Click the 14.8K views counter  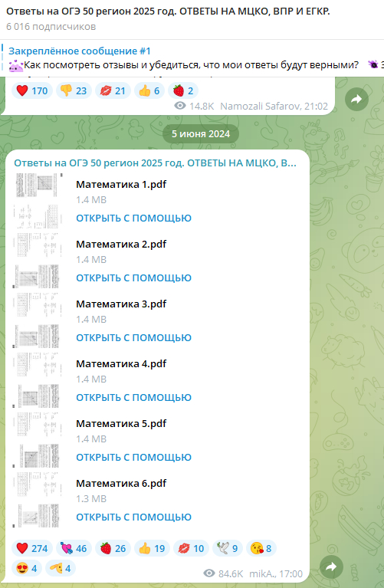(x=194, y=106)
